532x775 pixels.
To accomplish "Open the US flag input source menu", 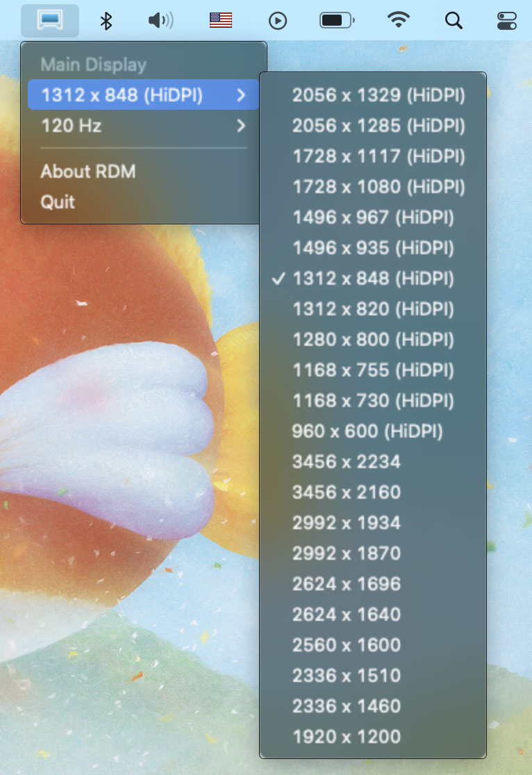I will point(221,20).
